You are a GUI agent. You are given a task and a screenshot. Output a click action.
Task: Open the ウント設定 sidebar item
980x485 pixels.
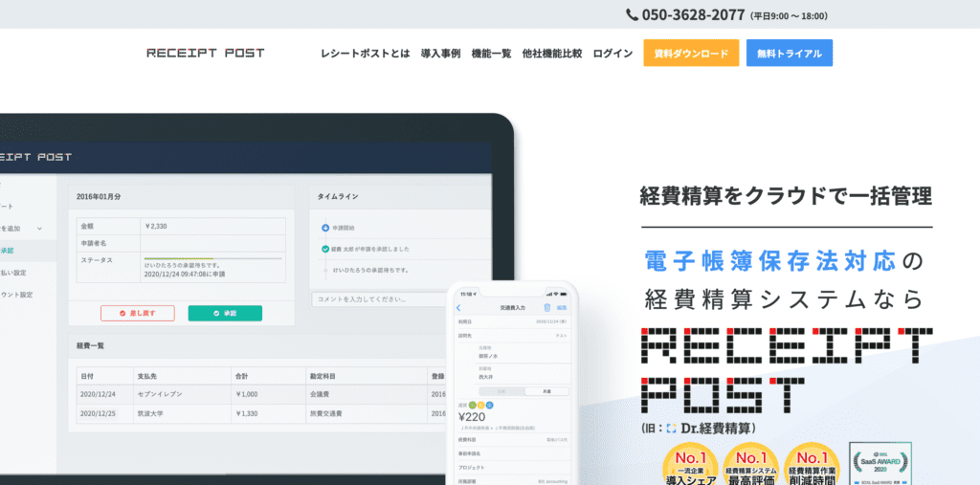pyautogui.click(x=16, y=295)
